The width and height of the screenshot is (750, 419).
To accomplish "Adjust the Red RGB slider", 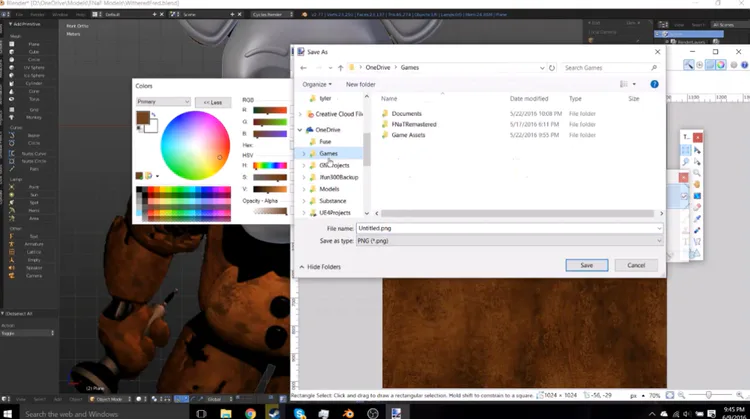I will [270, 110].
